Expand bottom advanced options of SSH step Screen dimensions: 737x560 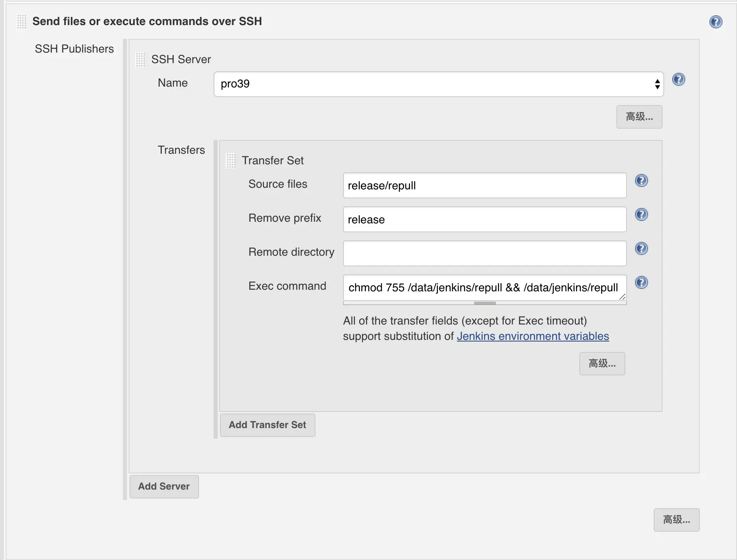[676, 520]
